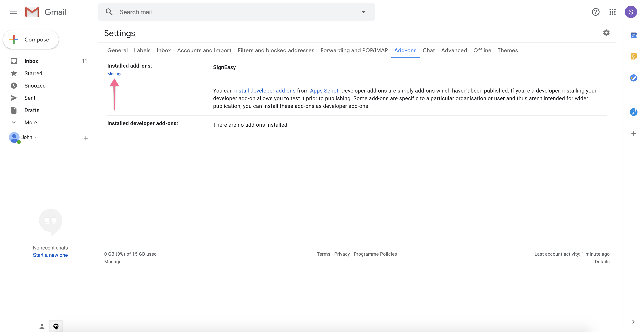Image resolution: width=644 pixels, height=332 pixels.
Task: Click the Snoozed clock icon
Action: (x=14, y=86)
